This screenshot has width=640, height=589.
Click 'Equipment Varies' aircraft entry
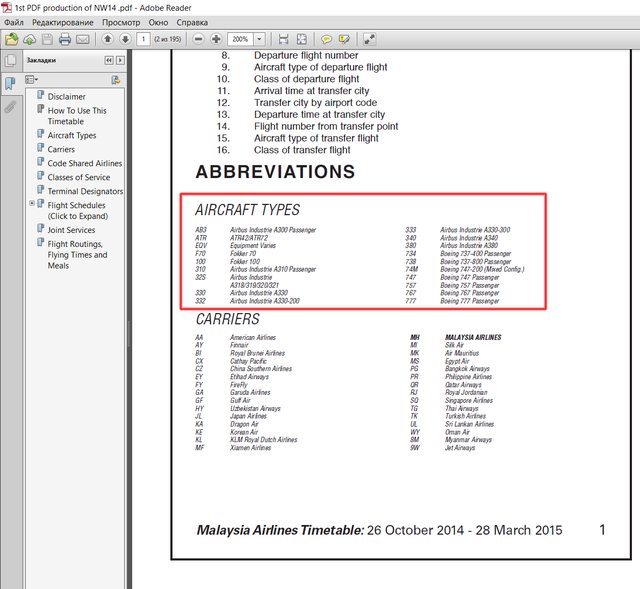tap(253, 245)
